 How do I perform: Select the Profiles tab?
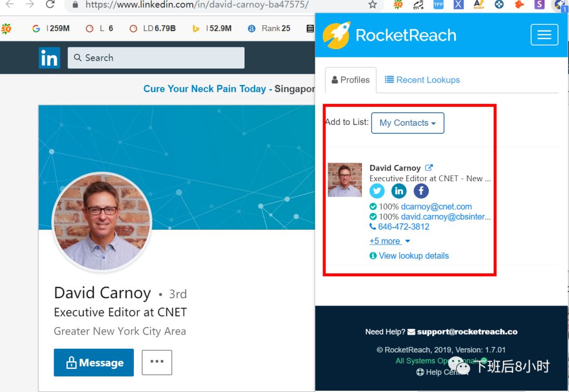click(x=350, y=80)
